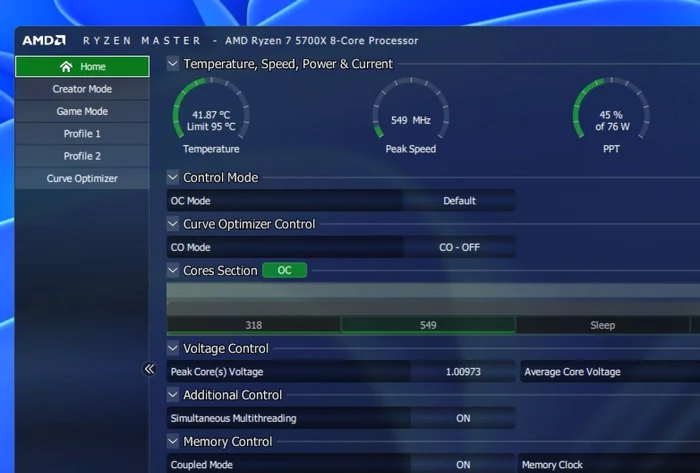Collapse the Control Mode section
Screen dimensions: 700x473
(x=173, y=177)
